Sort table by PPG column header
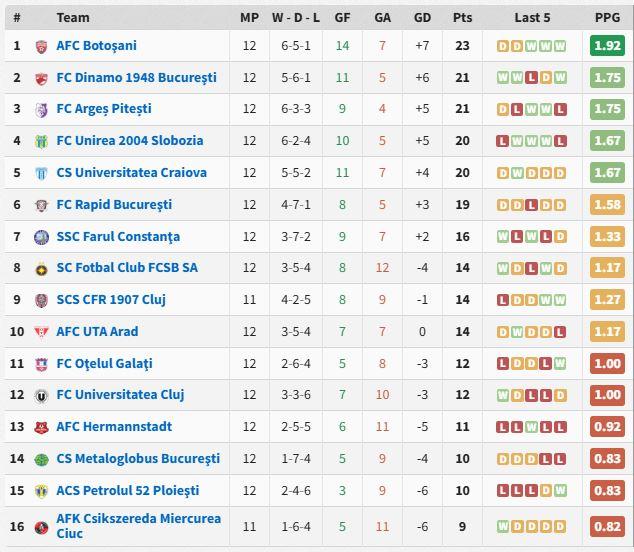The height and width of the screenshot is (552, 634). coord(607,17)
